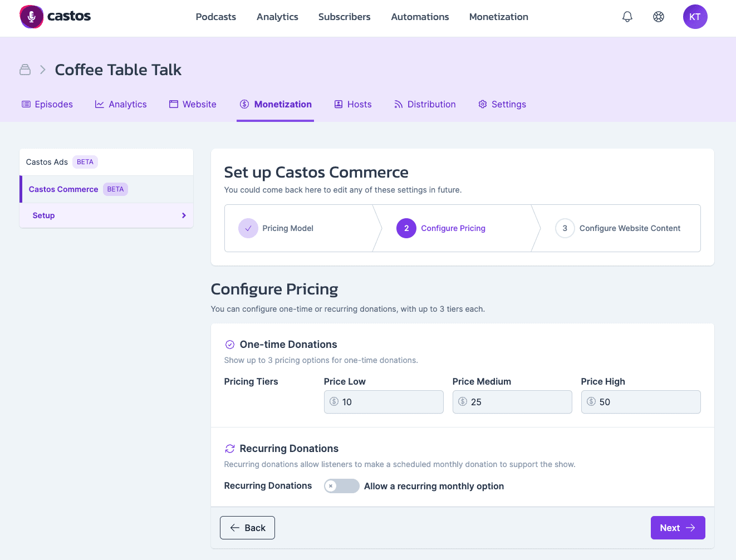This screenshot has height=560, width=736.
Task: Click the step 2 circle
Action: 406,228
